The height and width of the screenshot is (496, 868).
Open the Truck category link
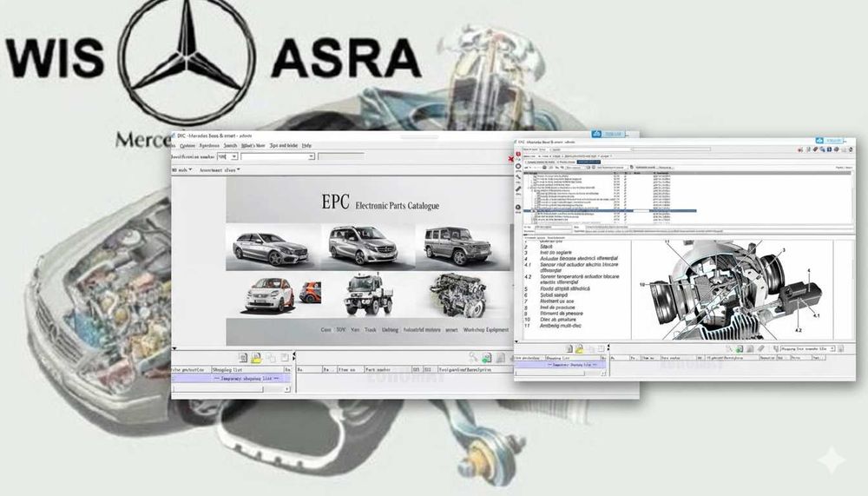tap(371, 330)
